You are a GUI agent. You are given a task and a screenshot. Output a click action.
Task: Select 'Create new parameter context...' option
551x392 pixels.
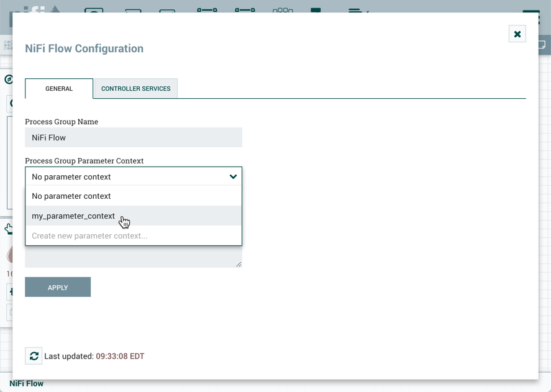tap(89, 236)
